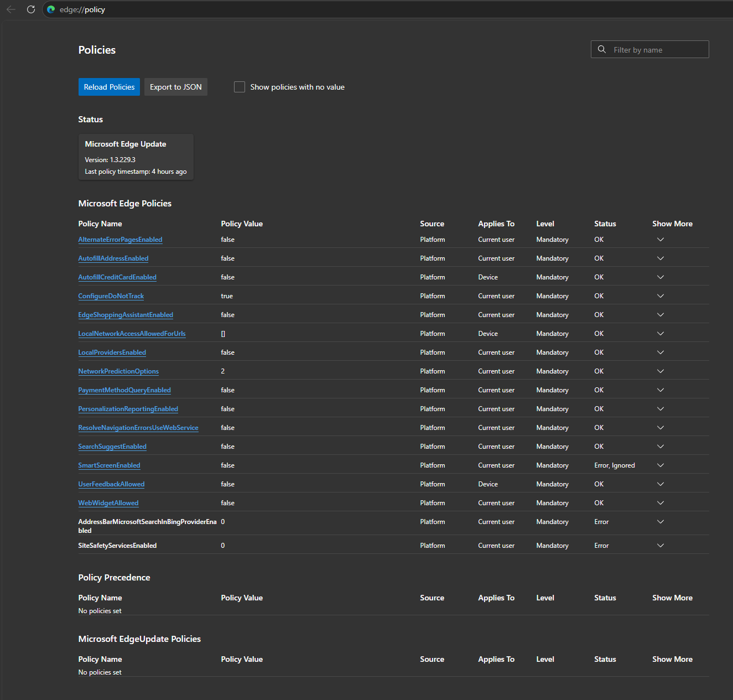Open the PersonalizationReportingEnabled policy link
733x700 pixels.
point(128,409)
